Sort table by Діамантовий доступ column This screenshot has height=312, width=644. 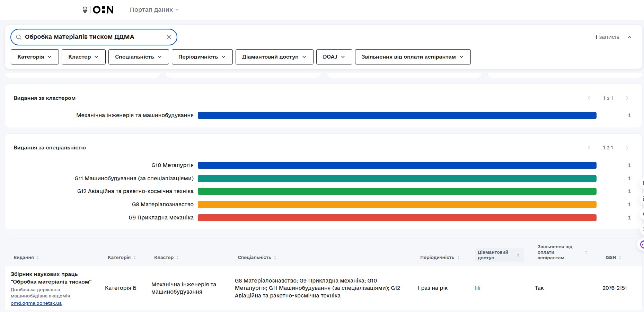pyautogui.click(x=499, y=255)
